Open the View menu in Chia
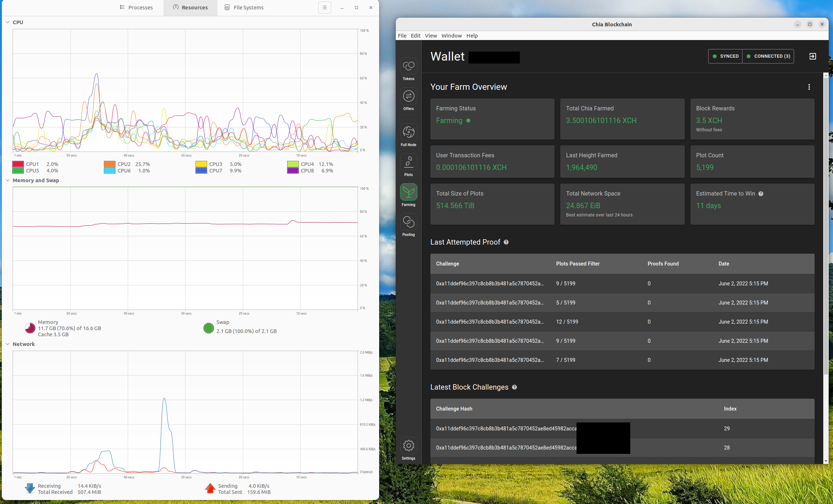 click(x=431, y=36)
